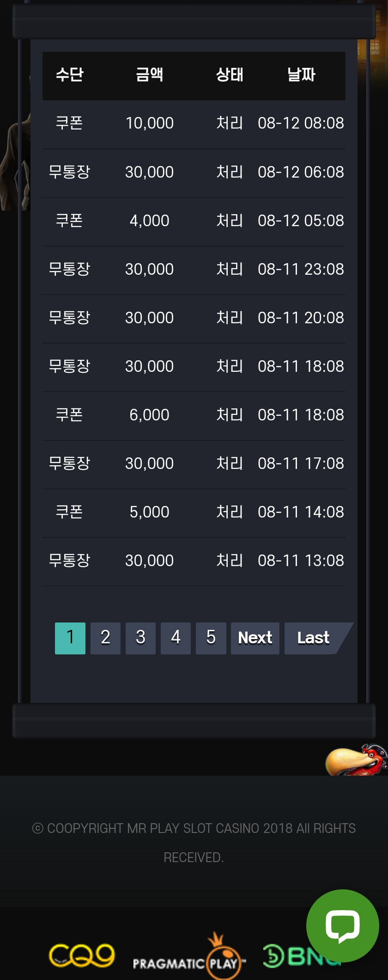388x980 pixels.
Task: Click the copyright MR PLAY SLOT CASINO text
Action: click(194, 828)
